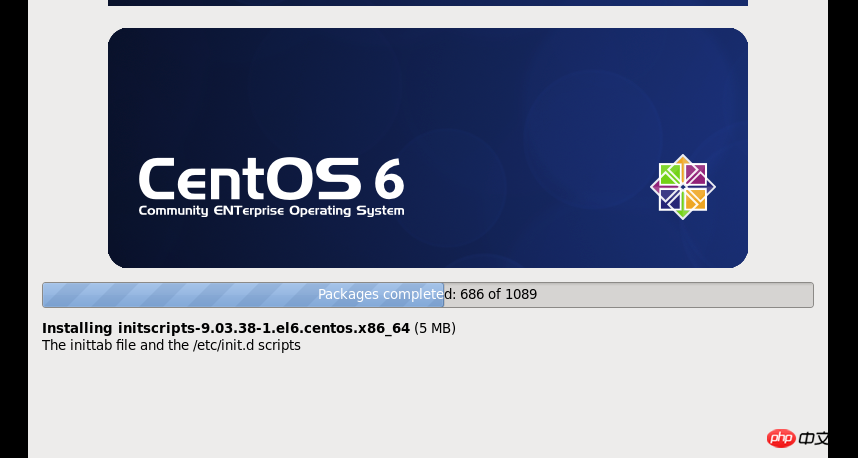
Task: Click the CentOS pinwheel logo
Action: click(x=682, y=187)
